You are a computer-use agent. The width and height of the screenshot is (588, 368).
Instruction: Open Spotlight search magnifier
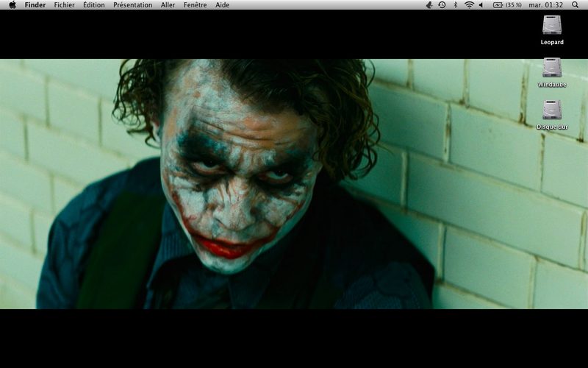point(575,5)
